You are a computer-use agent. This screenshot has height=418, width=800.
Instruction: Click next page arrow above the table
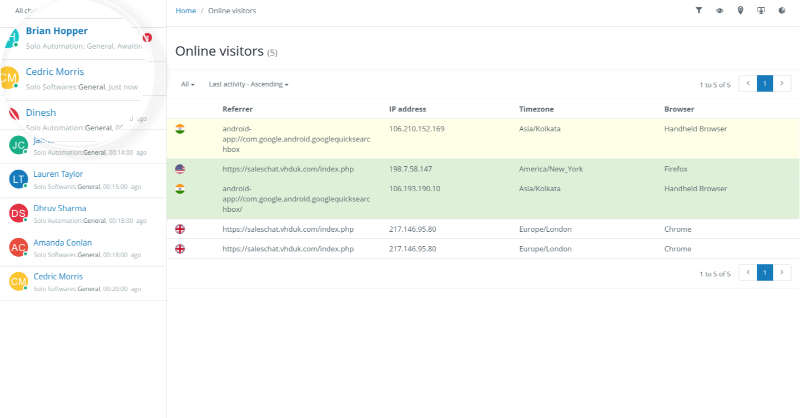(782, 84)
